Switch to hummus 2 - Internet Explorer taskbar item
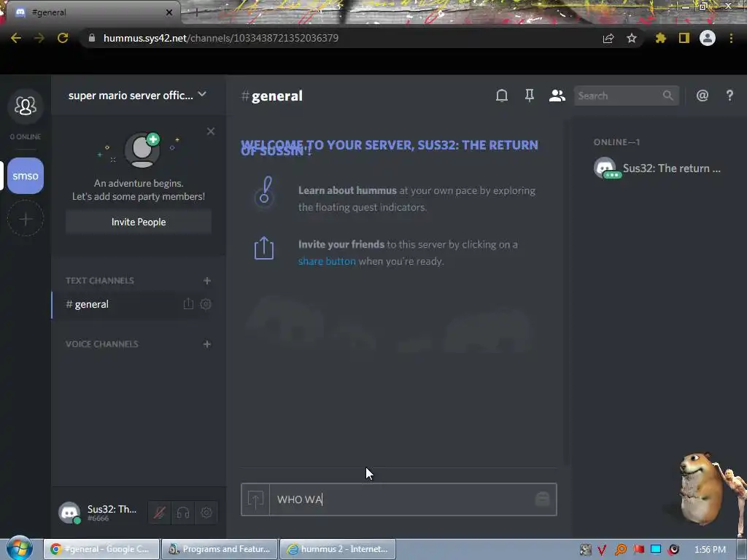The width and height of the screenshot is (747, 560). coord(338,549)
